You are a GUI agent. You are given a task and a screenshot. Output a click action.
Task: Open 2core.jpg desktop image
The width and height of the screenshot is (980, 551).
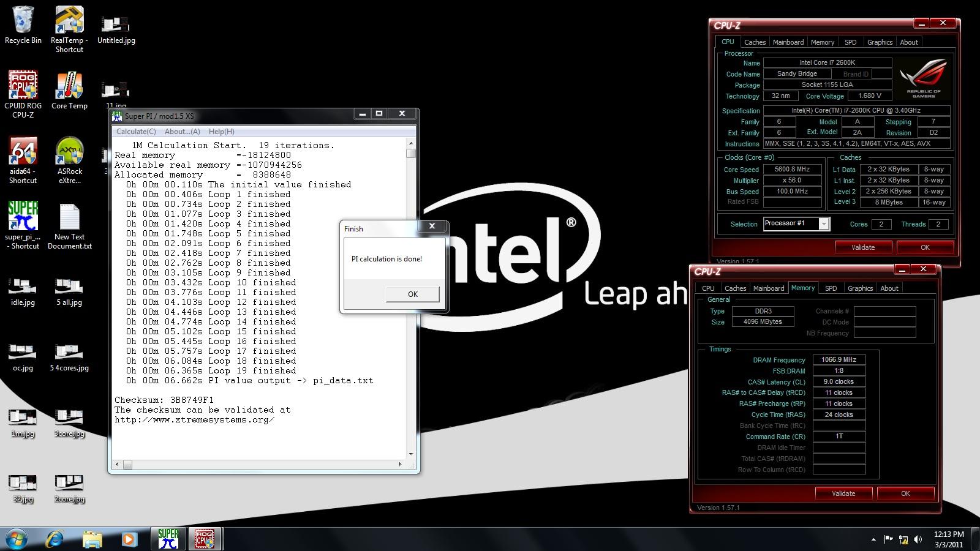coord(69,489)
